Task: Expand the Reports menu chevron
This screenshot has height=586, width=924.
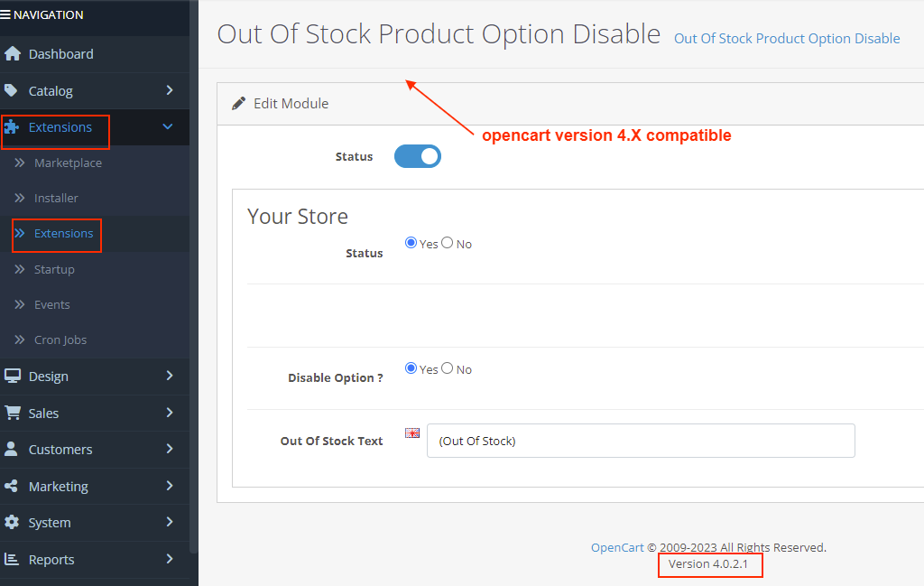Action: coord(169,559)
